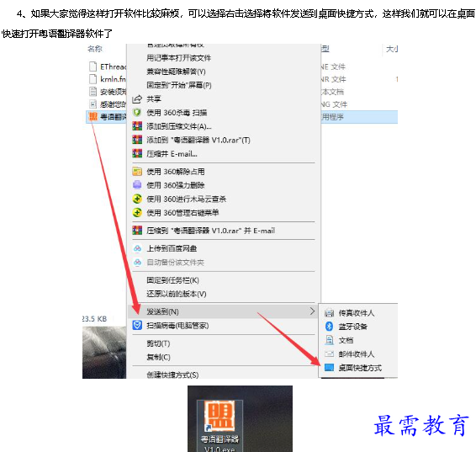The image size is (476, 452).
Task: Click the 名称 column header
Action: 95,49
